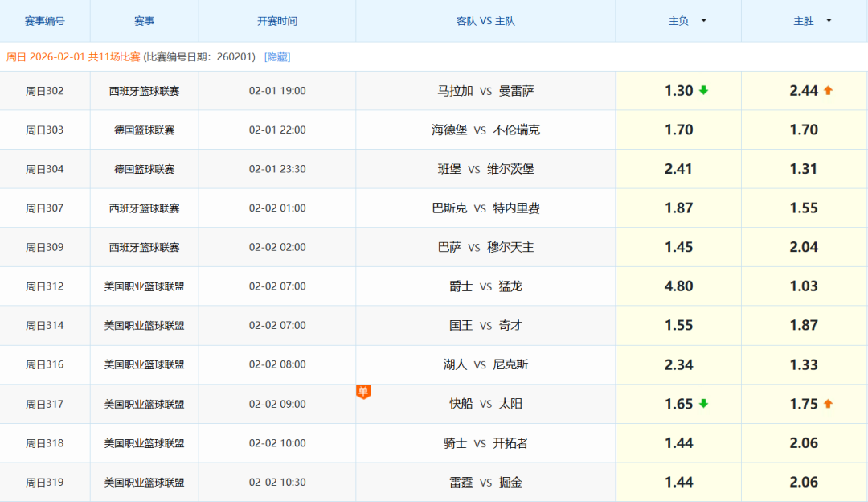This screenshot has width=868, height=502.
Task: Select 主胜 odds 2.44 for 马拉加 vs 曼雷萨
Action: (804, 91)
